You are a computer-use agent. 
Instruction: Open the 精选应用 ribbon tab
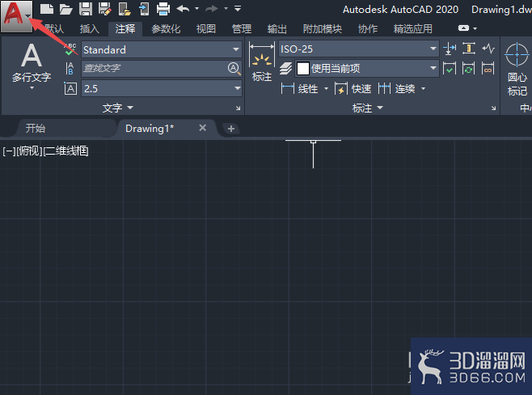point(413,29)
